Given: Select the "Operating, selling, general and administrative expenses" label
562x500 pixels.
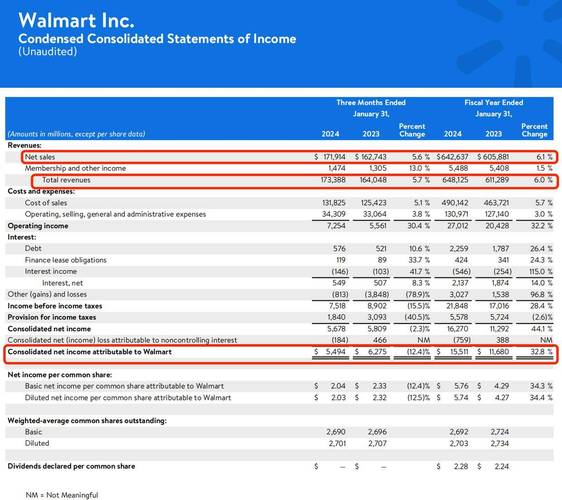Looking at the screenshot, I should pos(115,214).
